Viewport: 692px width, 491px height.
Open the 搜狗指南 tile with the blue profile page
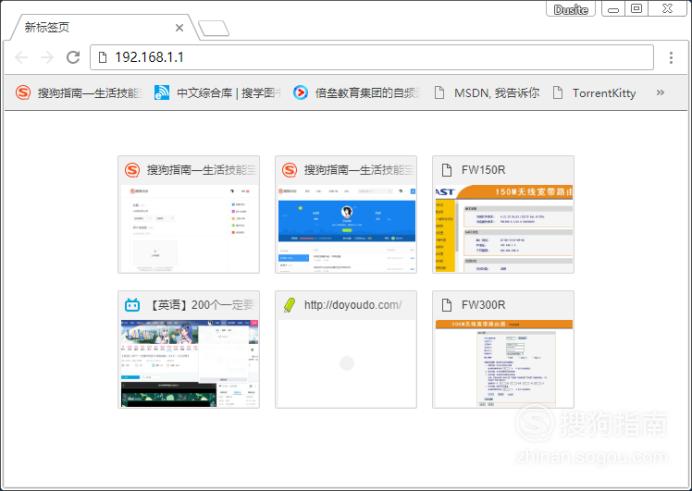pos(346,214)
